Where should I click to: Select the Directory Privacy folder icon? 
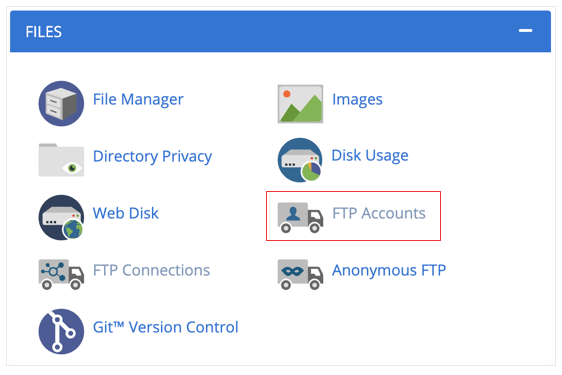coord(61,160)
